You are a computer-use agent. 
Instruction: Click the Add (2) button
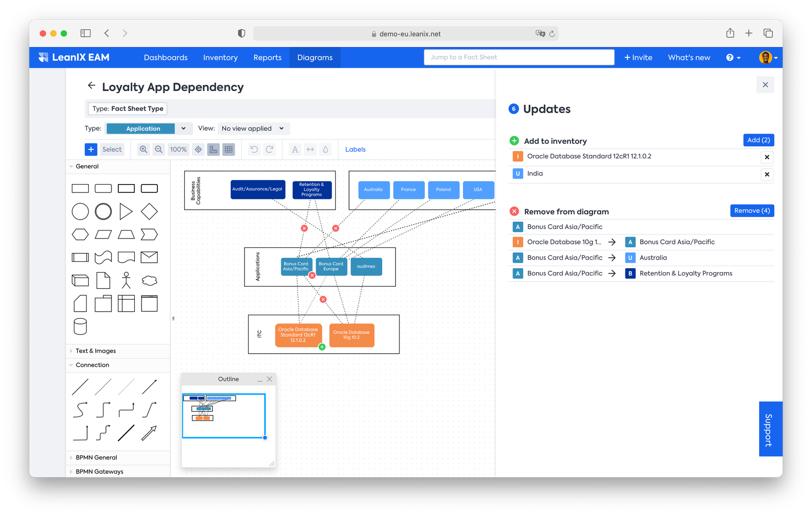[759, 140]
